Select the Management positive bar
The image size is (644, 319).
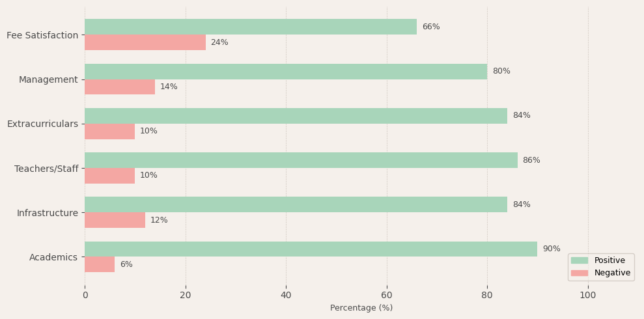pyautogui.click(x=286, y=72)
